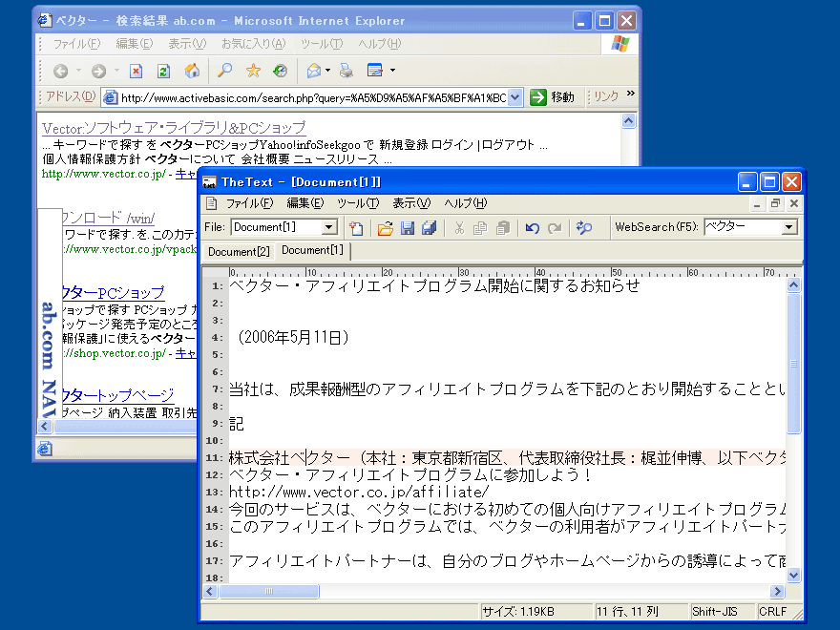Click the vertical scrollbar thumb in TheText editor
The width and height of the screenshot is (840, 630).
point(793,364)
